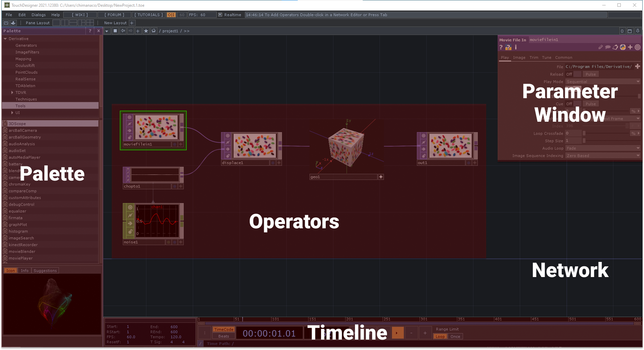Click the Once range limit button

click(455, 337)
